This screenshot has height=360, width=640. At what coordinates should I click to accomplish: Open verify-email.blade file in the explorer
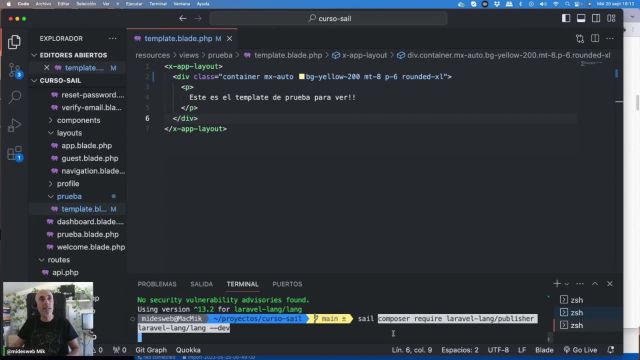tap(91, 108)
